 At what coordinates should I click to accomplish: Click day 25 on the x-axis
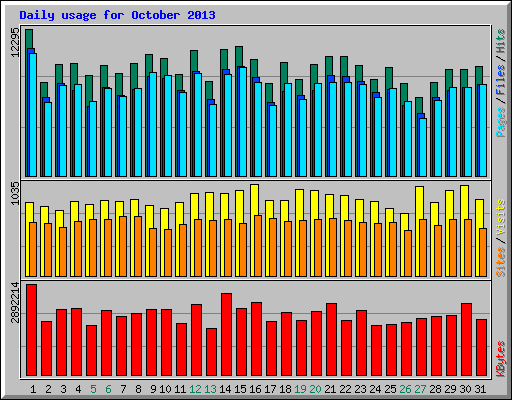(390, 389)
